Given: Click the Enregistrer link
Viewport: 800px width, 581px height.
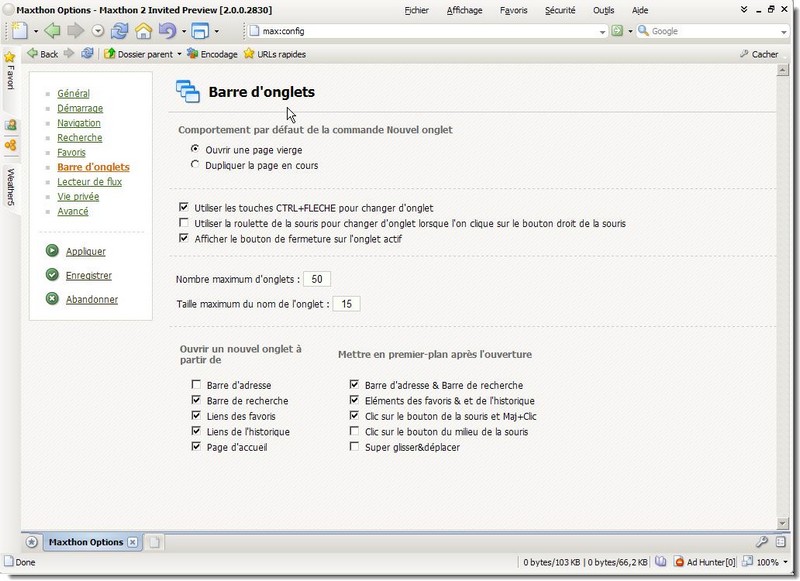Looking at the screenshot, I should click(x=88, y=275).
